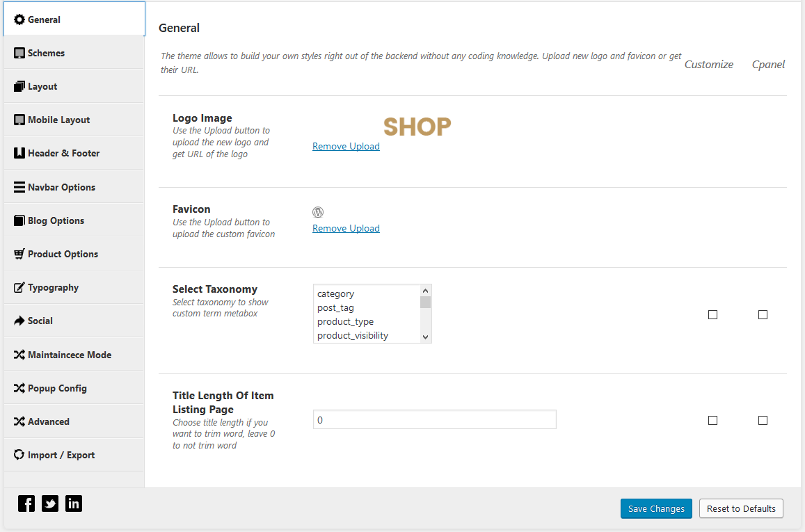
Task: Select product_type in the taxonomy list
Action: tap(345, 321)
